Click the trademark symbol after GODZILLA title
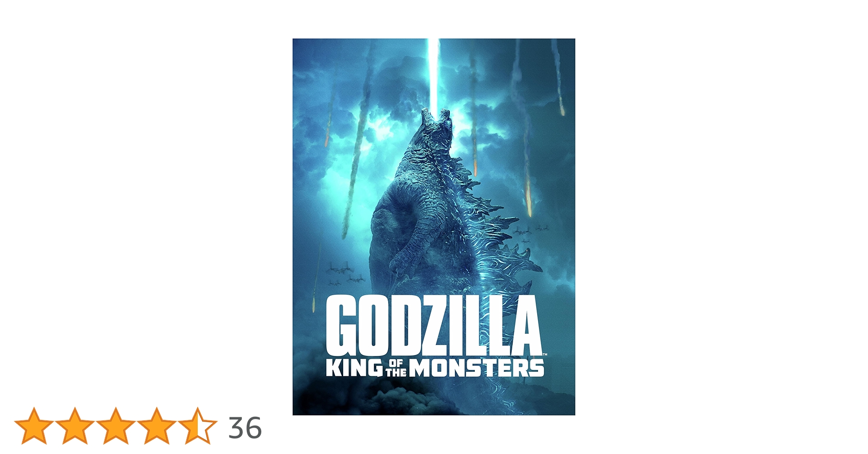This screenshot has width=868, height=454. coord(545,355)
